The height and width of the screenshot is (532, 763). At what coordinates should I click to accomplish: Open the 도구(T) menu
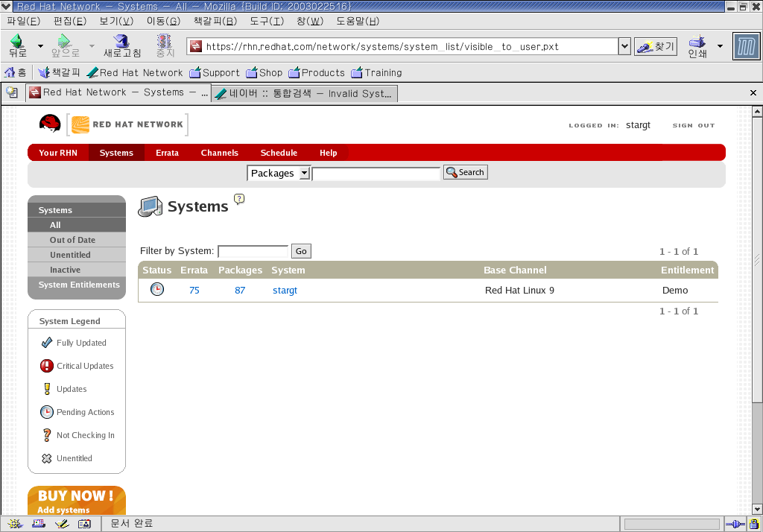coord(267,21)
